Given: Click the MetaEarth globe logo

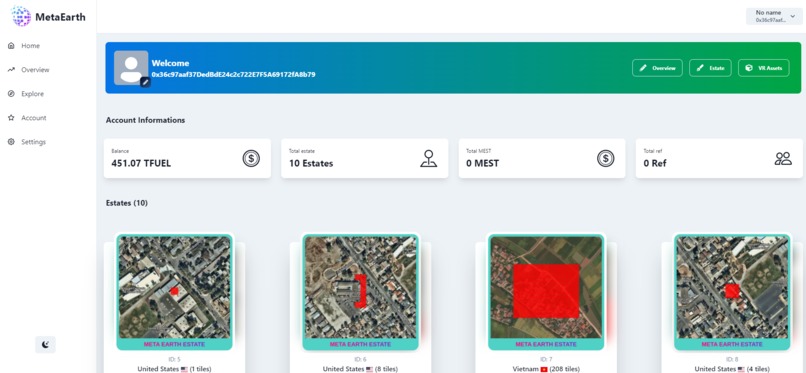Looking at the screenshot, I should pyautogui.click(x=21, y=16).
